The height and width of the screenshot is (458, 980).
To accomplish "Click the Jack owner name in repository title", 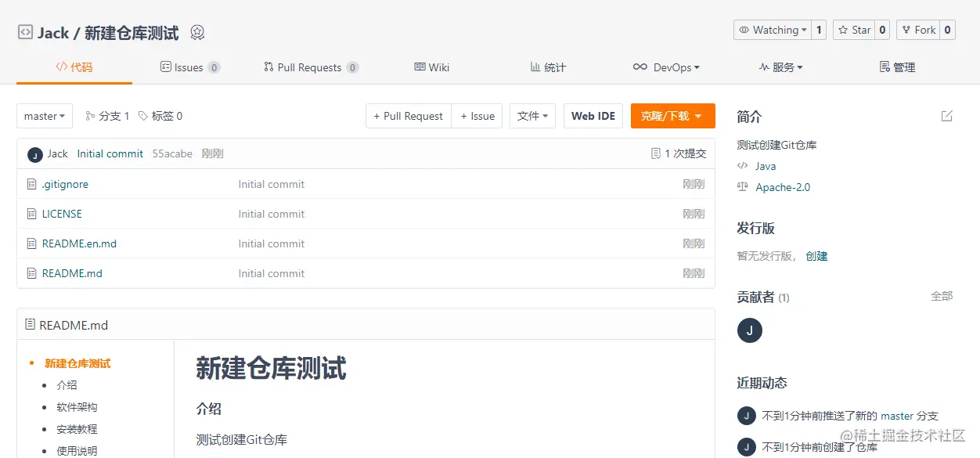I will click(x=53, y=33).
